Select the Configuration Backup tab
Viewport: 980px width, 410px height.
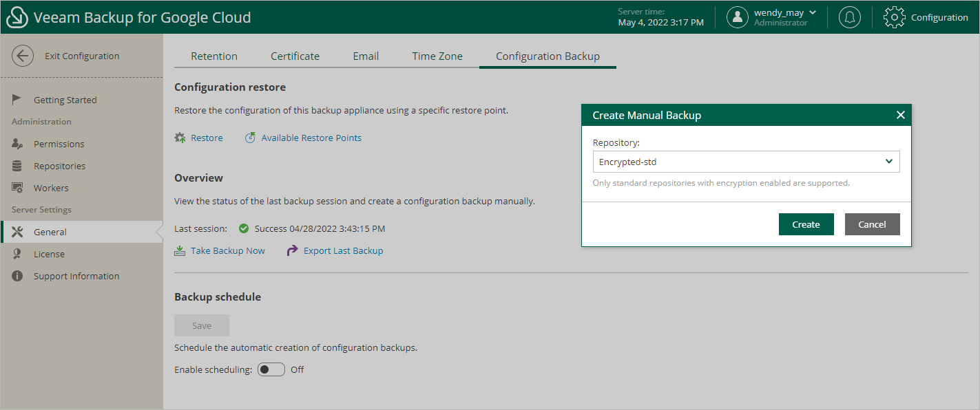(548, 56)
